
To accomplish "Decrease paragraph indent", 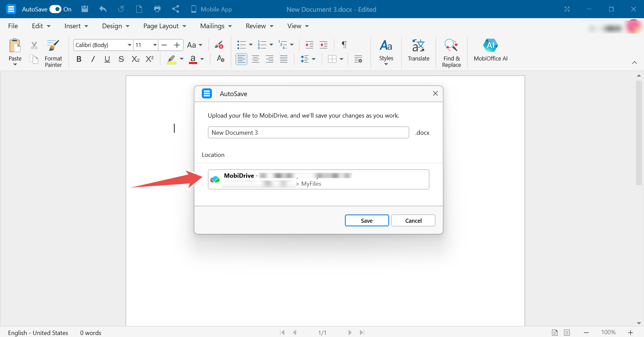I will click(x=309, y=45).
